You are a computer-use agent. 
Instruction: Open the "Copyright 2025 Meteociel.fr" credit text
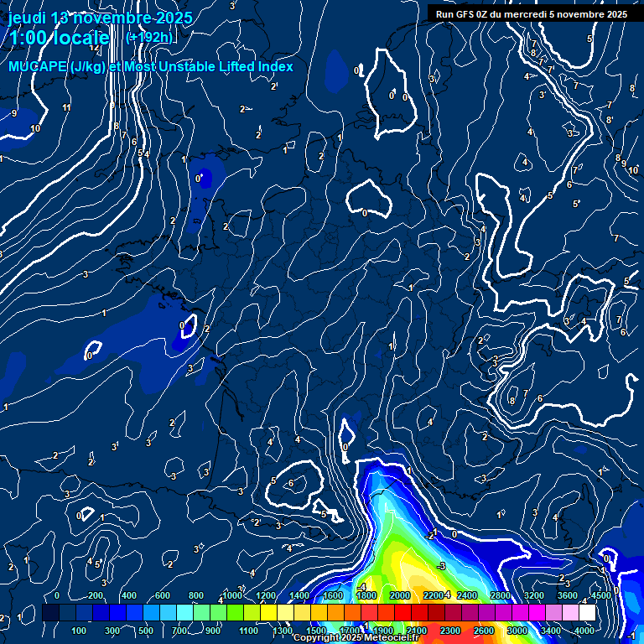[x=356, y=638]
